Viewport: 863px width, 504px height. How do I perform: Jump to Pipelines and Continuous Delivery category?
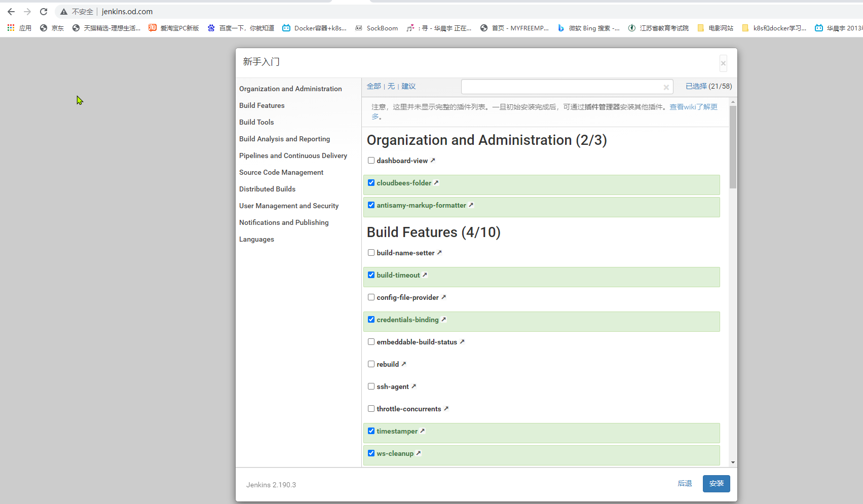coord(293,156)
